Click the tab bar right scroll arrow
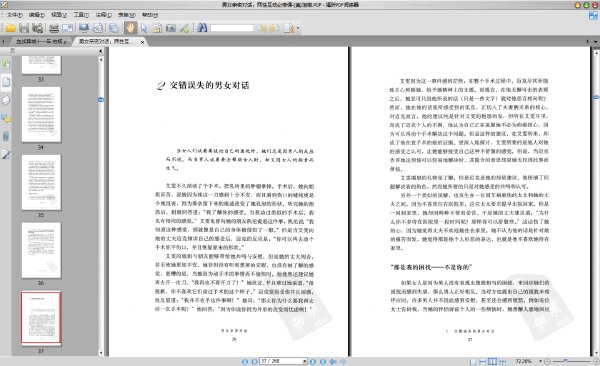The image size is (600, 366). tap(587, 41)
